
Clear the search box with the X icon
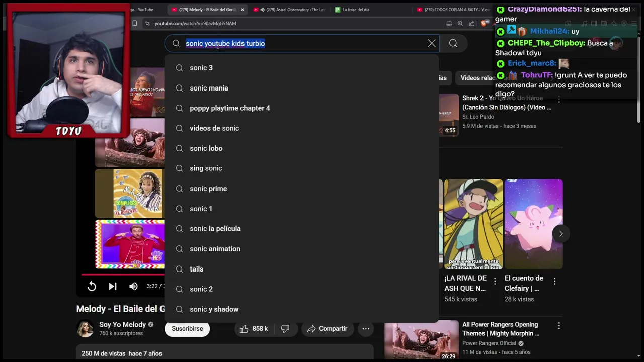(x=432, y=43)
